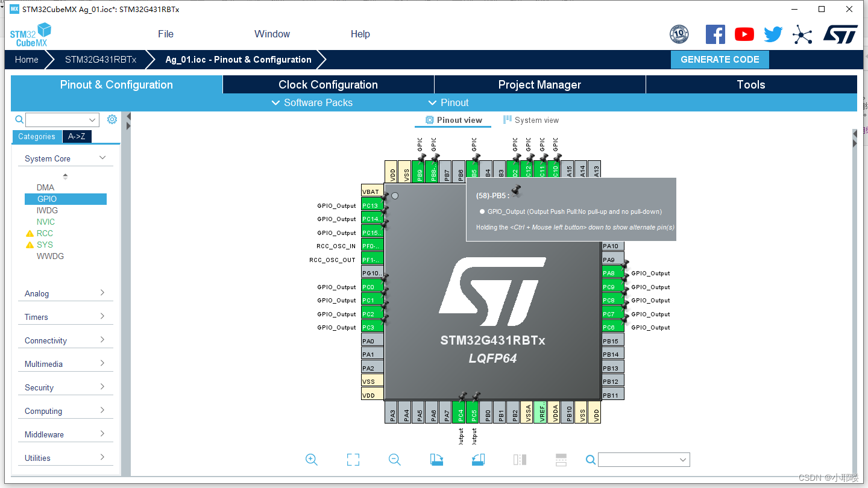Switch to the Clock Configuration tab
The image size is (868, 488).
click(328, 84)
